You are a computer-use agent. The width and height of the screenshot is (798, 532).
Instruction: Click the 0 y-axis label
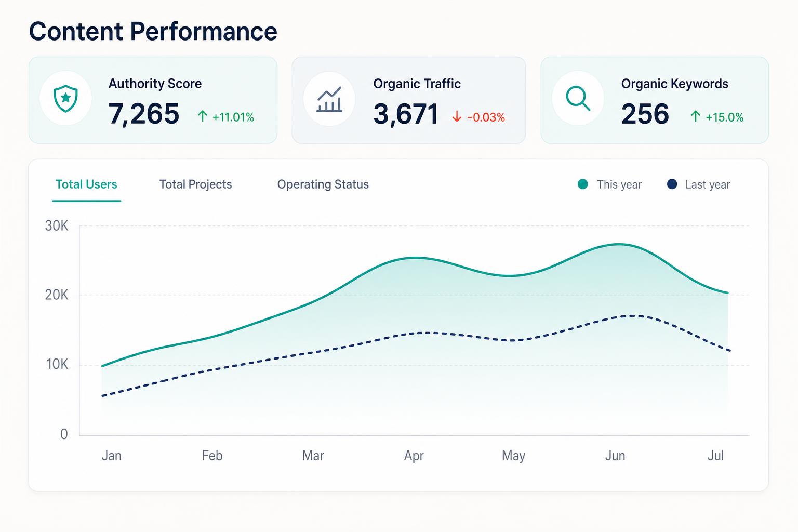pos(64,434)
